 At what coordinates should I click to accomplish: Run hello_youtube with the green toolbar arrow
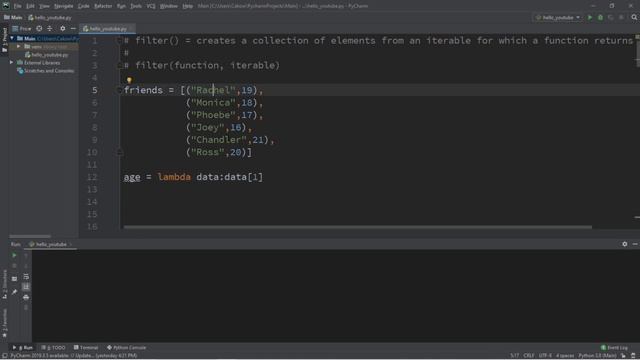pos(590,18)
